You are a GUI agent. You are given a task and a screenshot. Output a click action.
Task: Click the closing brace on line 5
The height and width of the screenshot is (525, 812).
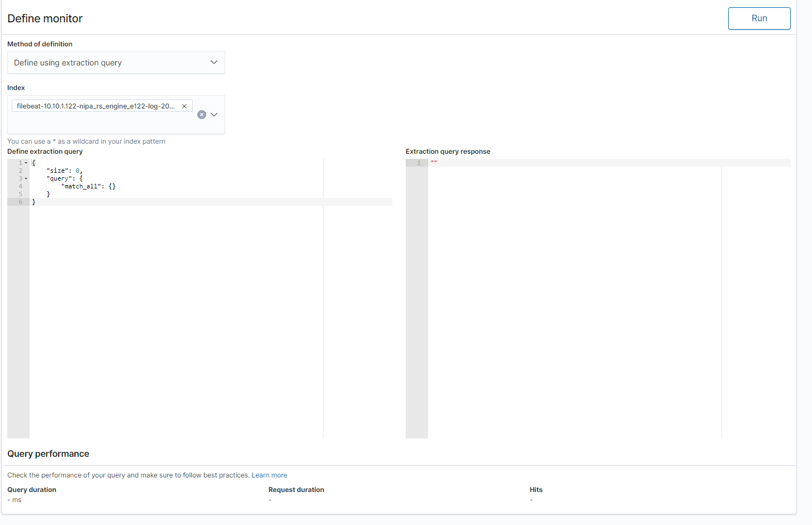(48, 194)
